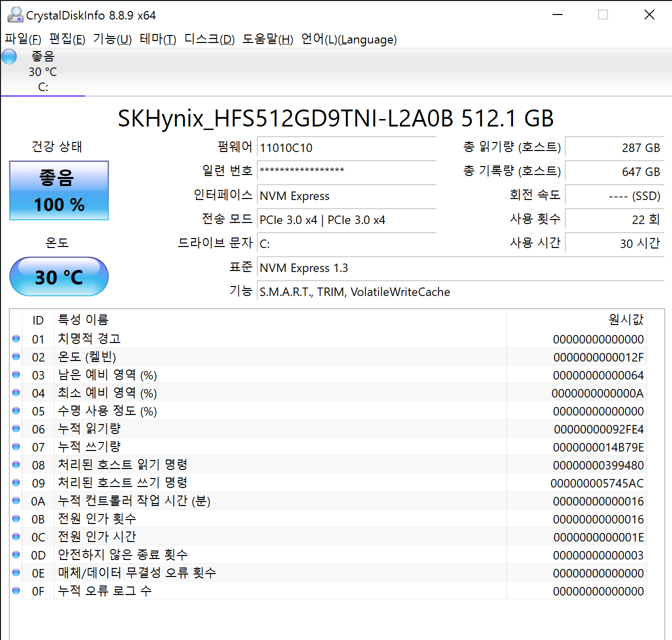Click the 원시값 column header
The width and height of the screenshot is (672, 640).
pos(576,320)
